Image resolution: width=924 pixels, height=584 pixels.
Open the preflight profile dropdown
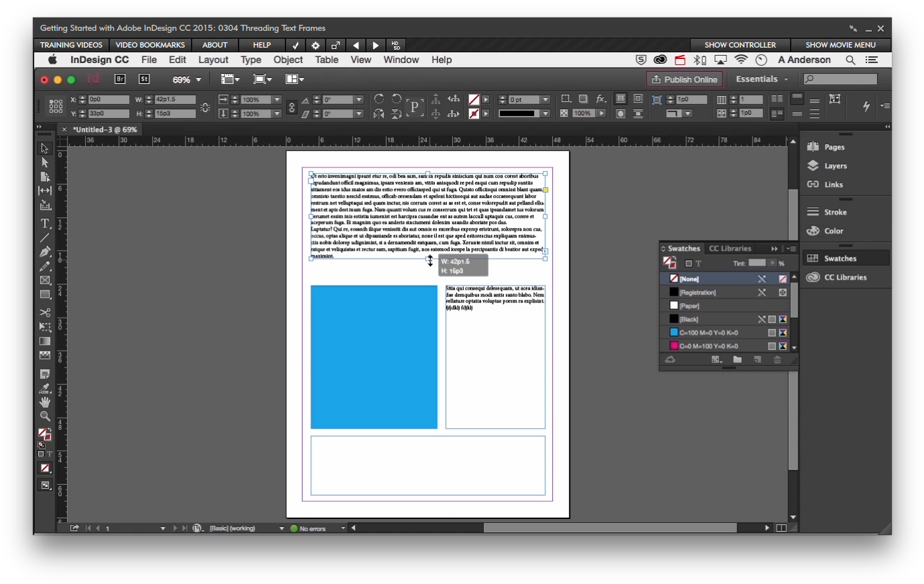(281, 528)
